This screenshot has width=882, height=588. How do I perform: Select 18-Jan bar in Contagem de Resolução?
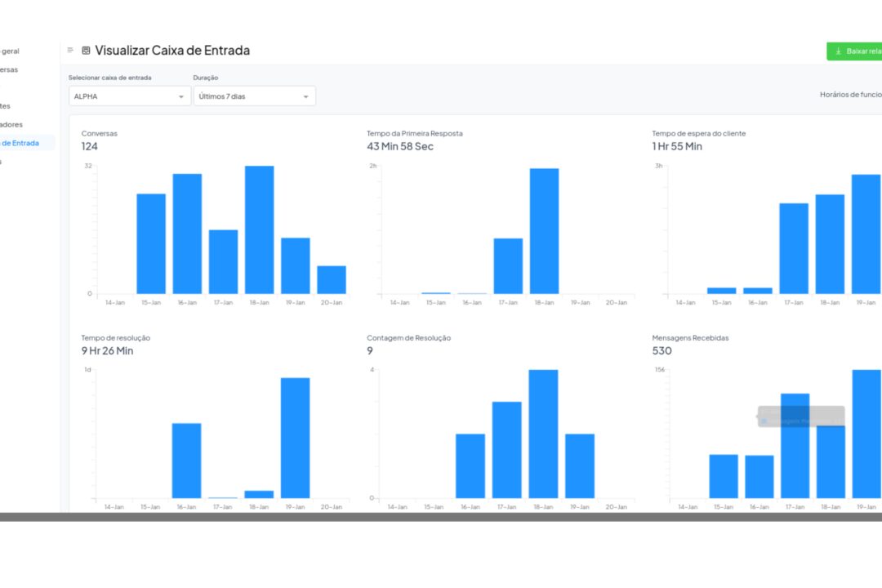coord(543,434)
